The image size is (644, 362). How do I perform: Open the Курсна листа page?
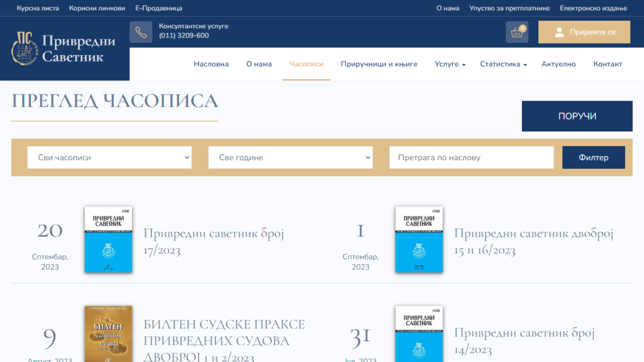[38, 8]
